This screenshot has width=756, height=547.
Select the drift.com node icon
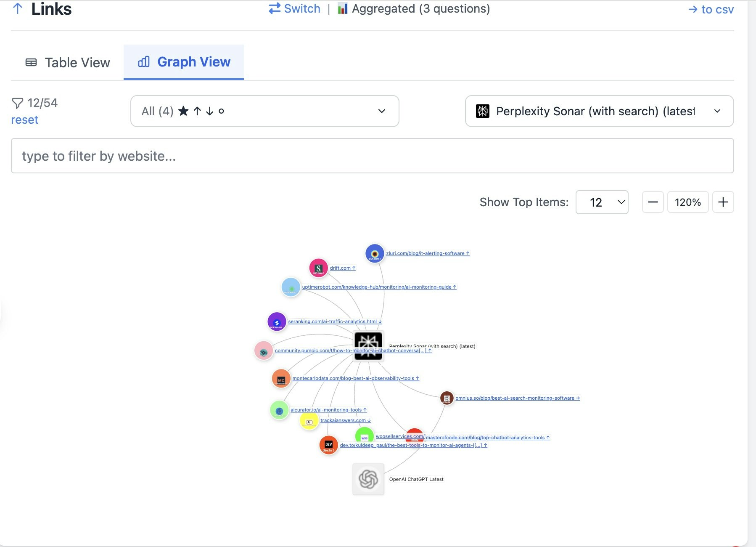tap(318, 268)
